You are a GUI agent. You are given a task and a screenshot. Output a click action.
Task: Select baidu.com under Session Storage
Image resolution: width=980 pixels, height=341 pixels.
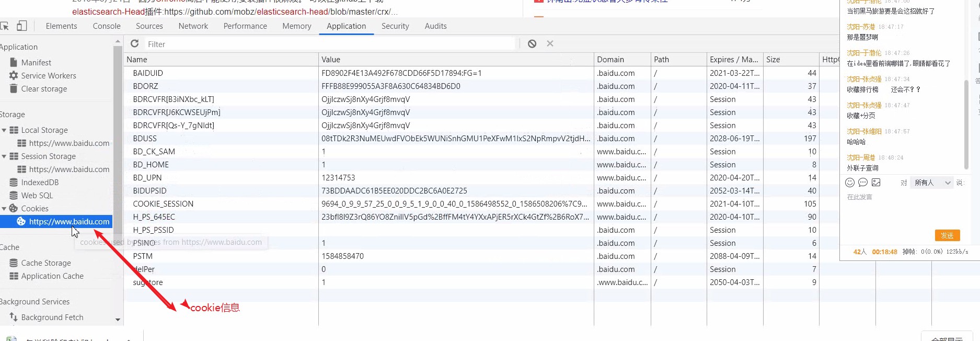(x=69, y=169)
